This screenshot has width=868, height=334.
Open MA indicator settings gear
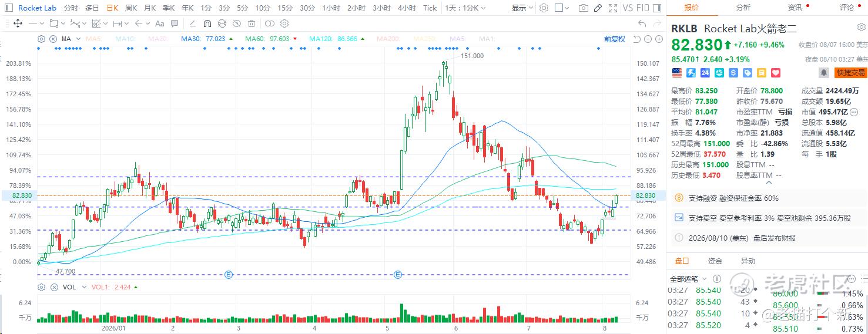(41, 39)
